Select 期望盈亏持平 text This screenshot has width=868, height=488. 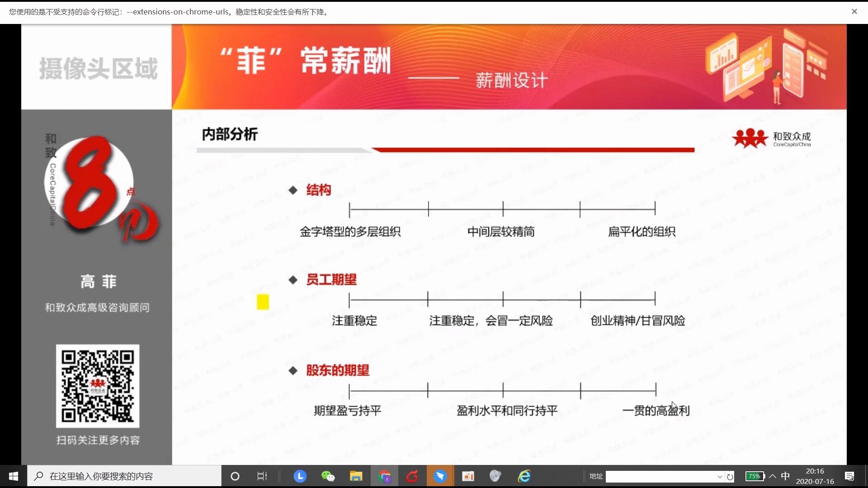348,411
